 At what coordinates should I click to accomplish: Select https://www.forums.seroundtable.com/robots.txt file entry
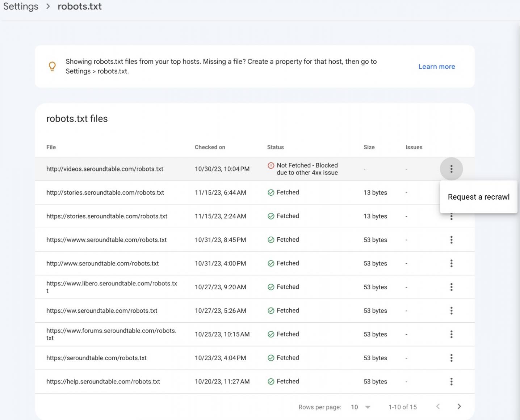(111, 334)
